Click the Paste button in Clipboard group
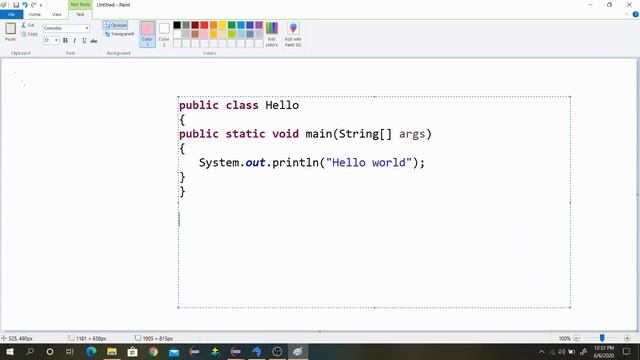Screen dimensions: 640x360 [11, 31]
